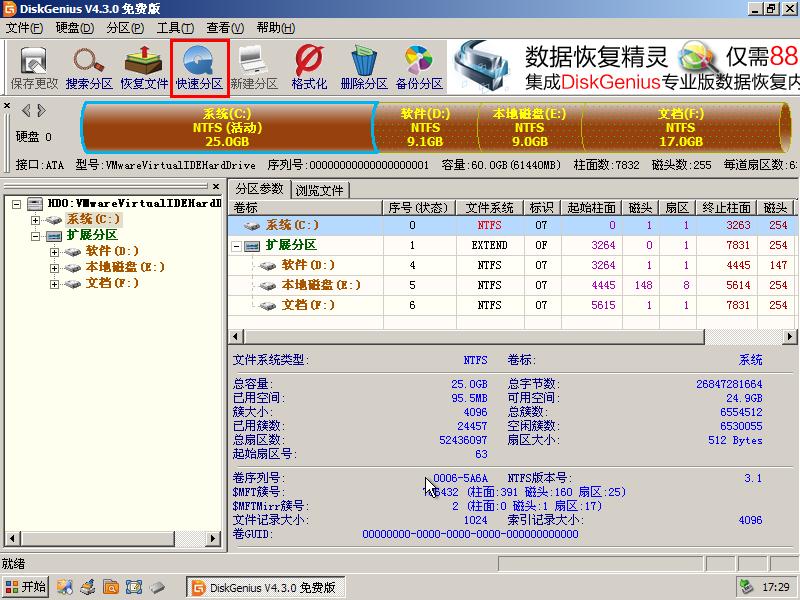Click the left tree scrollbar's right arrow
The image size is (800, 600).
pos(214,538)
